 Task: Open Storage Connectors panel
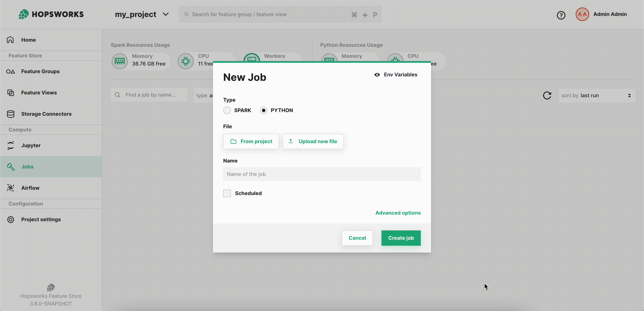pos(46,114)
